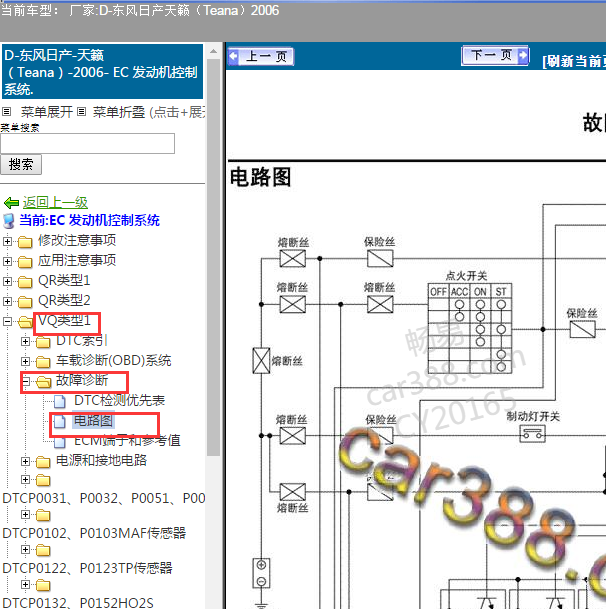Expand DTC索引 tree node
The image size is (606, 609).
25,341
